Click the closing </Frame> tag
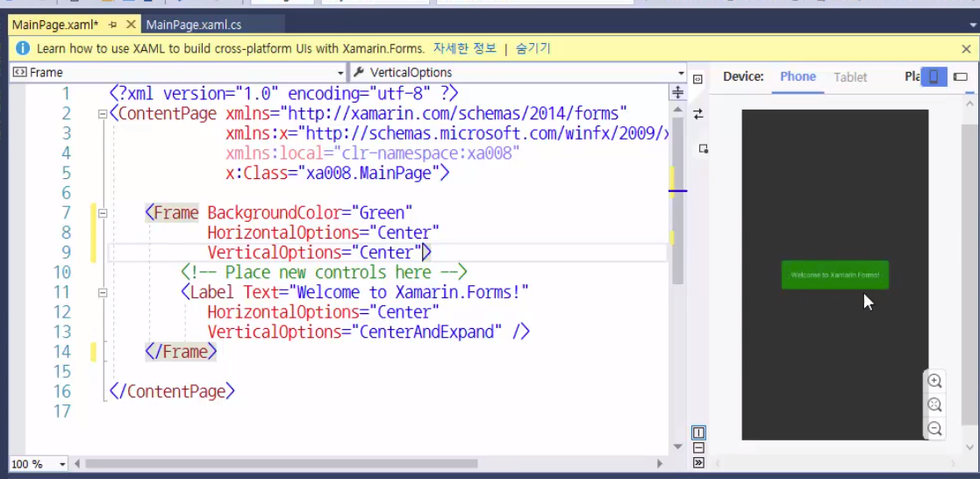The height and width of the screenshot is (479, 980). (181, 352)
